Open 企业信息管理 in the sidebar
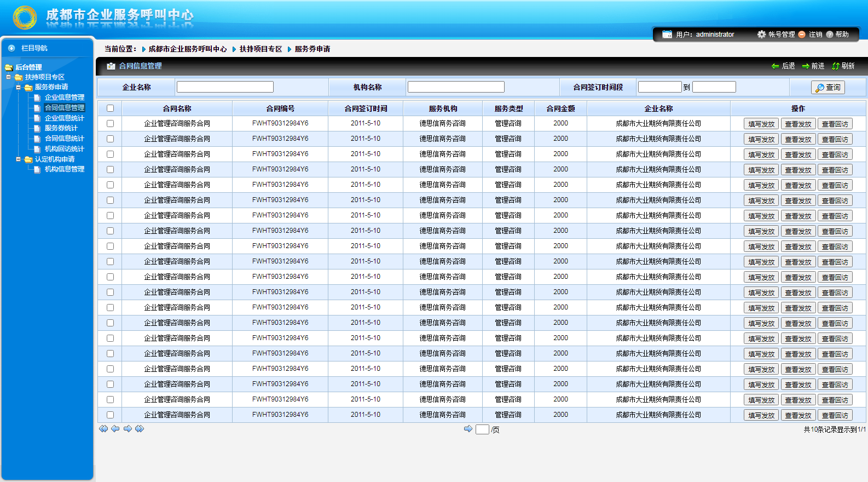Screen dimensions: 868x482 (x=65, y=97)
